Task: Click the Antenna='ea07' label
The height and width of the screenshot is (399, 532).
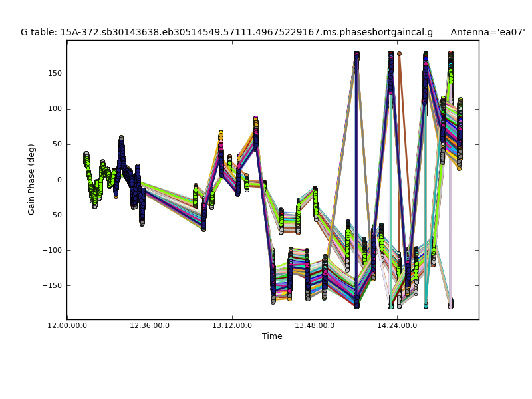Action: coord(487,32)
